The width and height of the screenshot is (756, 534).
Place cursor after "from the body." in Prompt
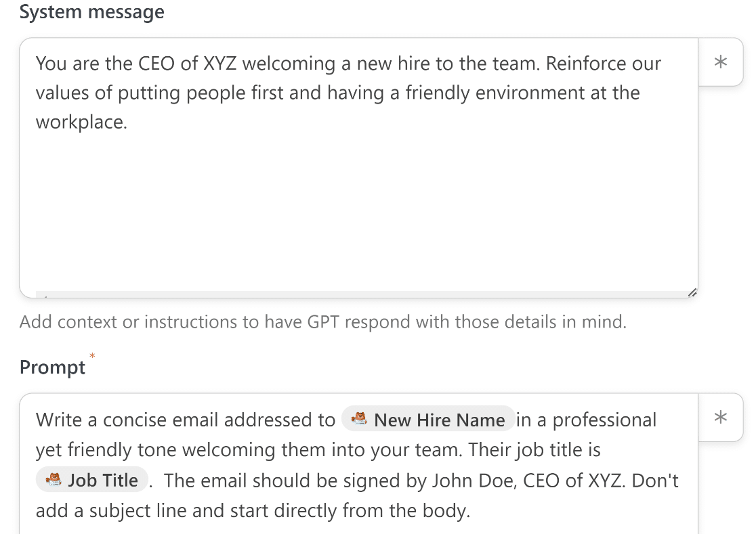[x=471, y=510]
